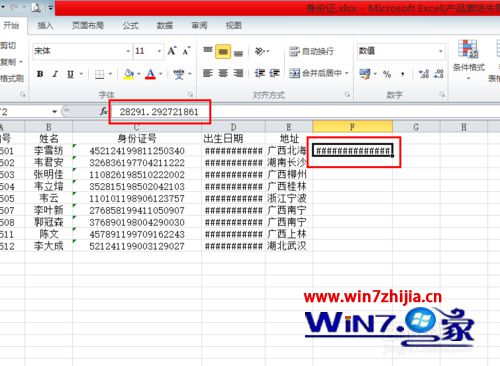500x366 pixels.
Task: Apply percent style
Action: 387,74
